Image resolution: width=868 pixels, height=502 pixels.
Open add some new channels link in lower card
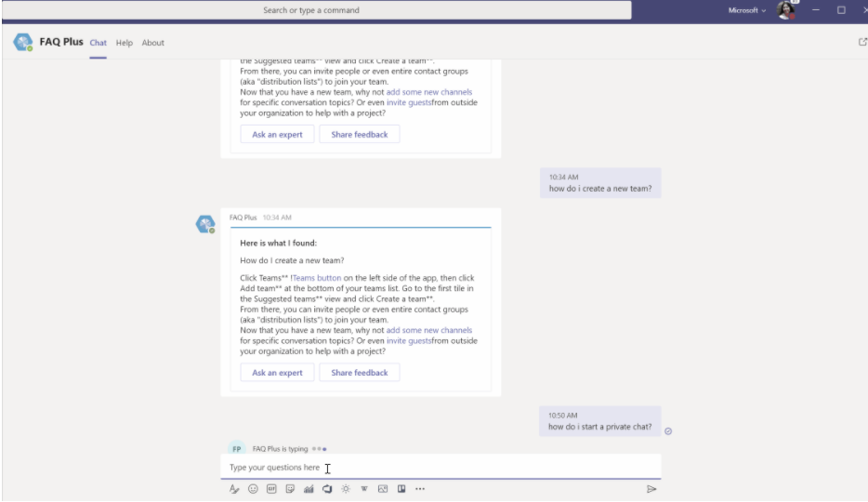(429, 330)
